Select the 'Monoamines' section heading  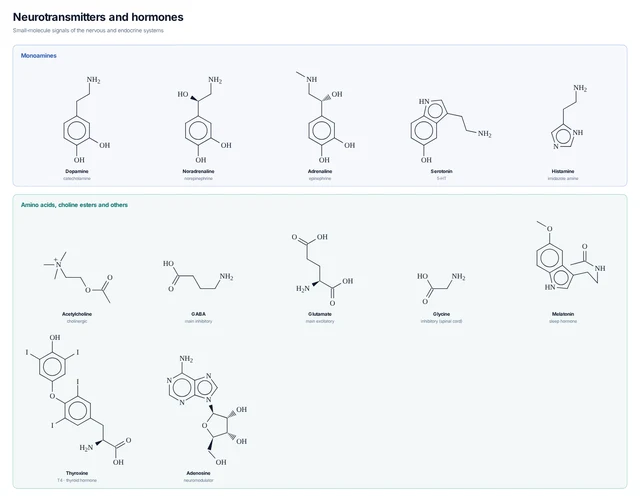pyautogui.click(x=39, y=56)
